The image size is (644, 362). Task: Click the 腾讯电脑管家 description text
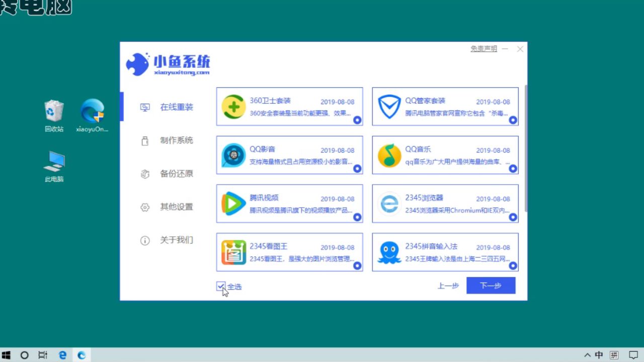(457, 114)
